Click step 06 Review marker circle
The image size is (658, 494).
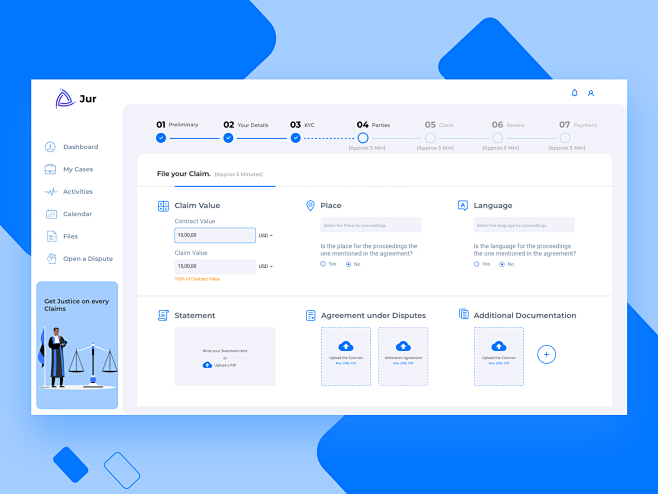pos(498,138)
